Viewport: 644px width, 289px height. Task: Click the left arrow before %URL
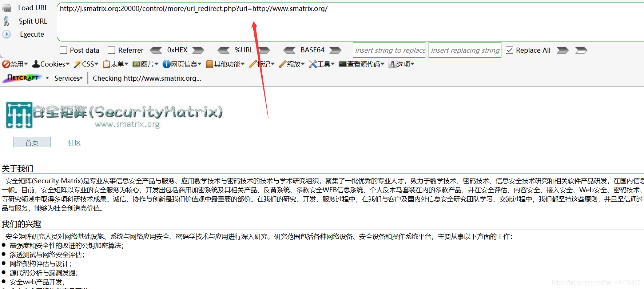pyautogui.click(x=223, y=50)
